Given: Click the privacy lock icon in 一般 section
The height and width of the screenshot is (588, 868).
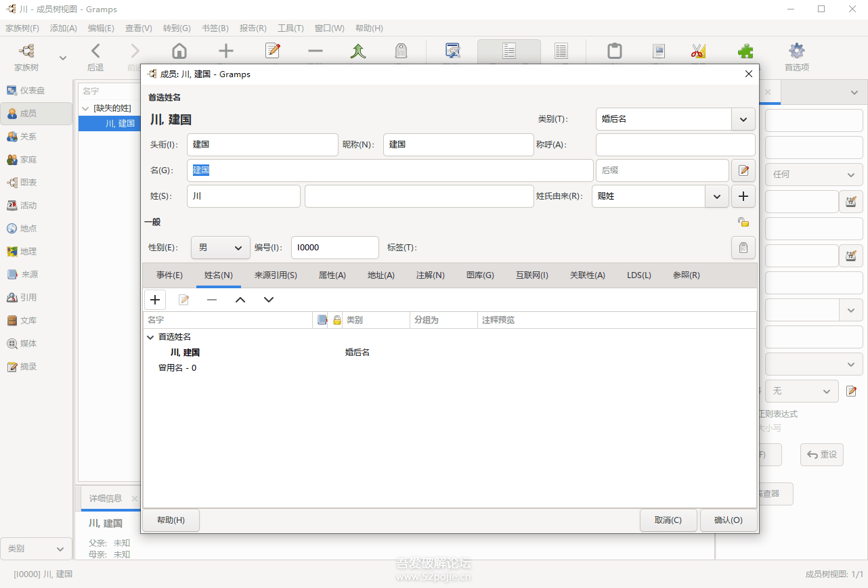Looking at the screenshot, I should click(x=743, y=222).
